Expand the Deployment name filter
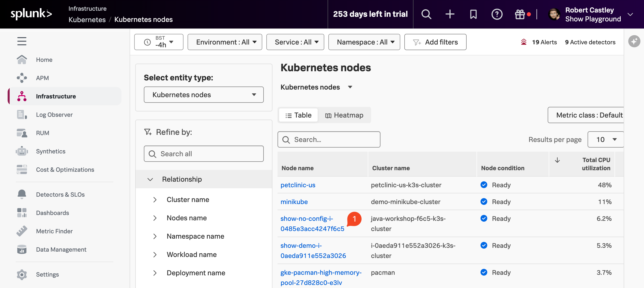This screenshot has width=644, height=288. point(155,273)
